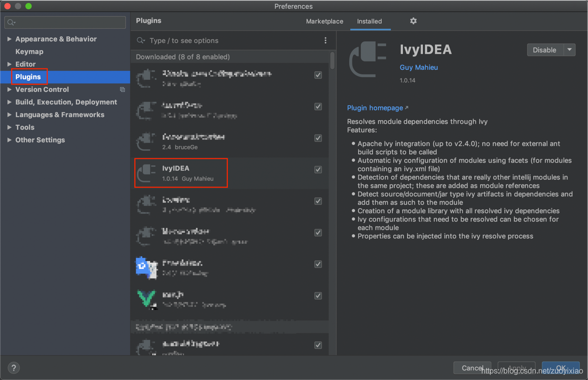Click the external-link arrow after Plugin homepage
The height and width of the screenshot is (380, 588).
click(x=407, y=108)
